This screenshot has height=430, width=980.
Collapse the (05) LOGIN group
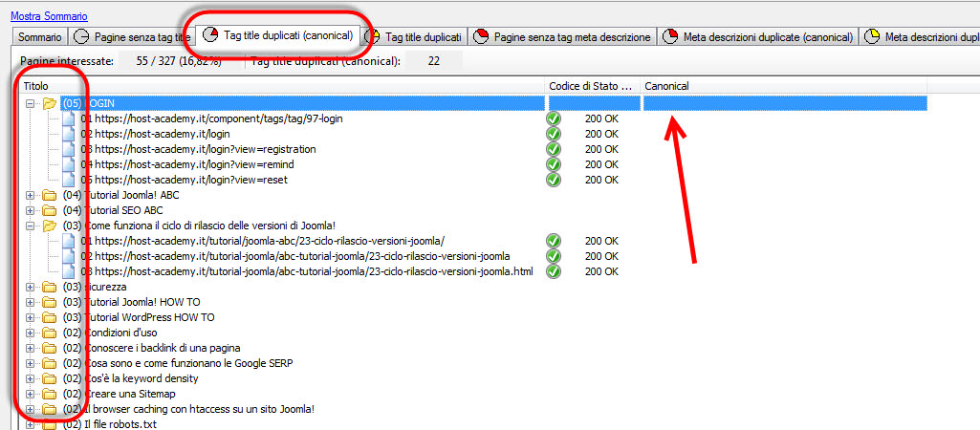[x=30, y=104]
